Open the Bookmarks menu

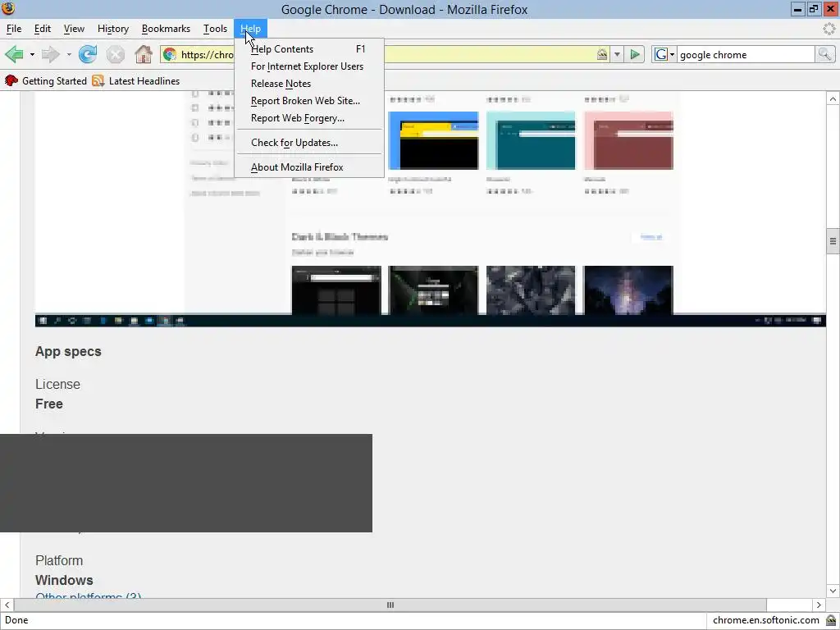point(166,29)
